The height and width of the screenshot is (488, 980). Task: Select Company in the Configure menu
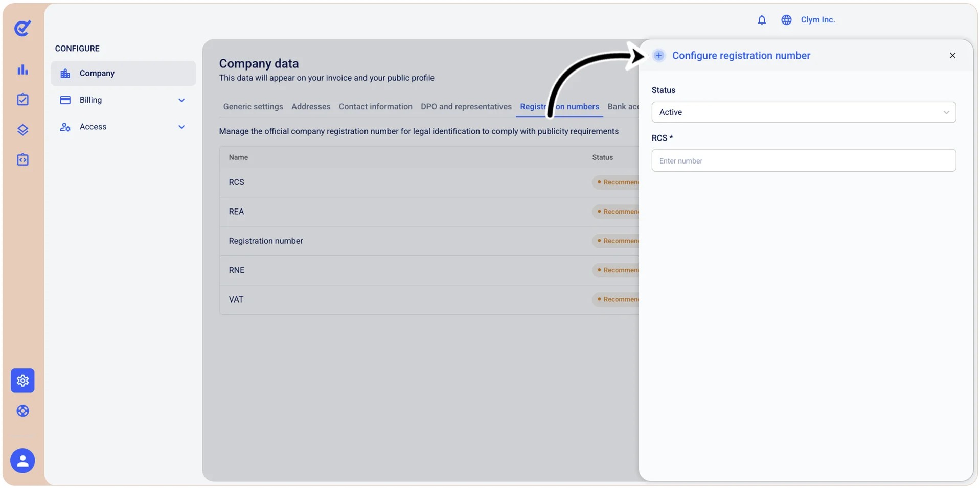pos(123,74)
